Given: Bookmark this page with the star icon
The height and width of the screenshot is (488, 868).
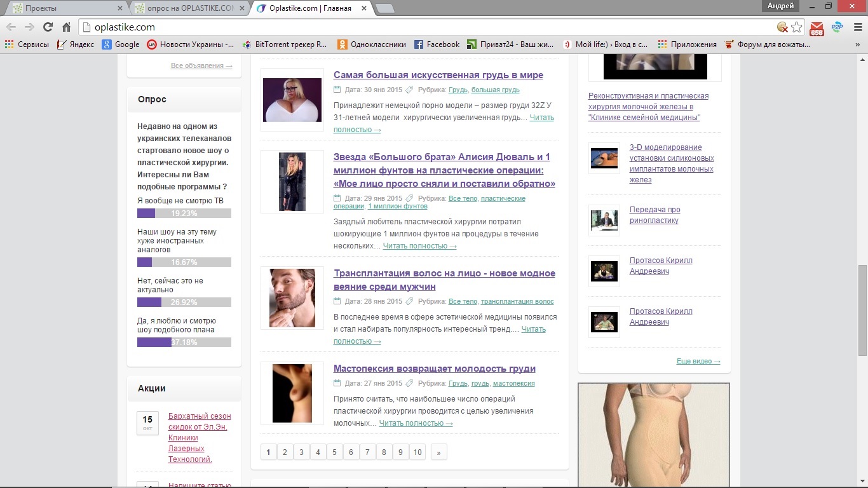Looking at the screenshot, I should [797, 27].
